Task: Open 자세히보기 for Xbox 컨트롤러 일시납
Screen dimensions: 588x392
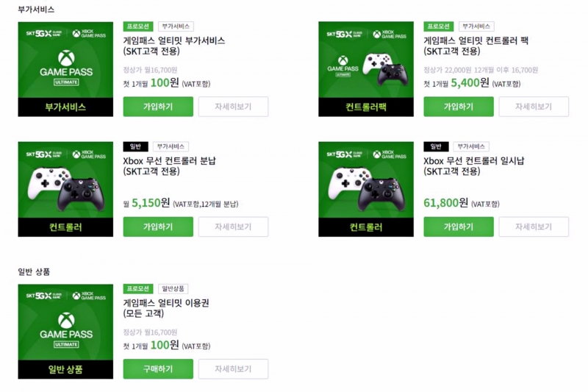Action: (534, 227)
